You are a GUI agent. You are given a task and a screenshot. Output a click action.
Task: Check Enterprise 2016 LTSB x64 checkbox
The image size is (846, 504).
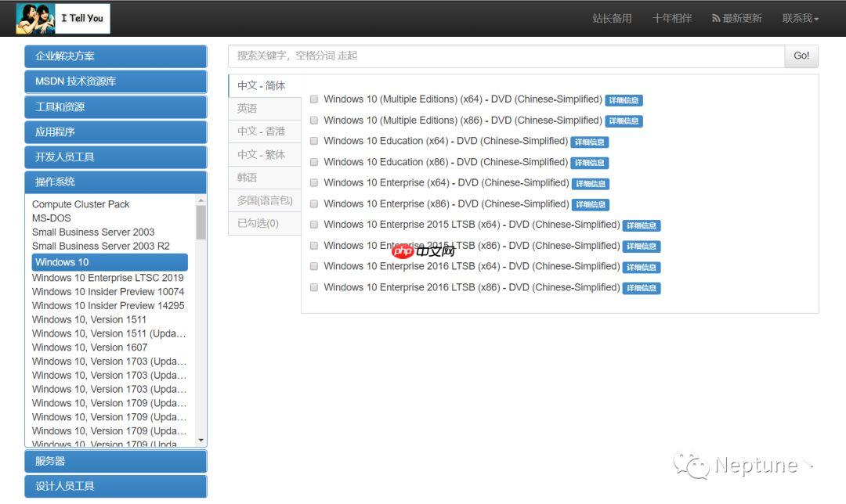(x=314, y=266)
